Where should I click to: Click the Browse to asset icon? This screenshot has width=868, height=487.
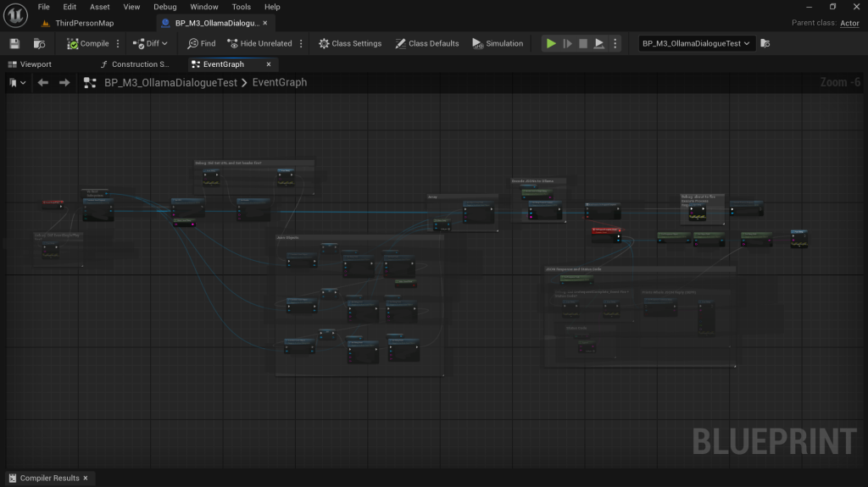(x=39, y=43)
